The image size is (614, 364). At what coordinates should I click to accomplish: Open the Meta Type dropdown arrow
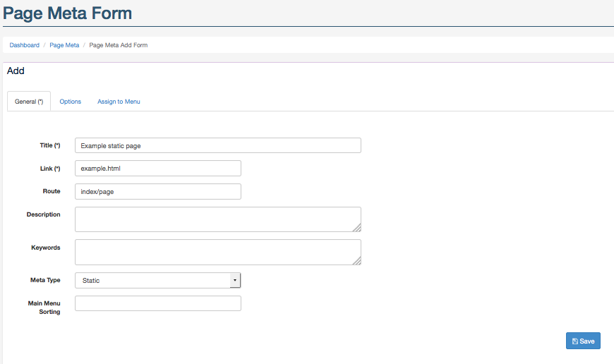[235, 280]
